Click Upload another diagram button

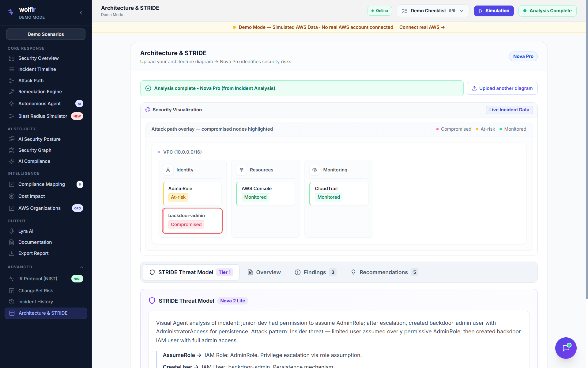(502, 88)
